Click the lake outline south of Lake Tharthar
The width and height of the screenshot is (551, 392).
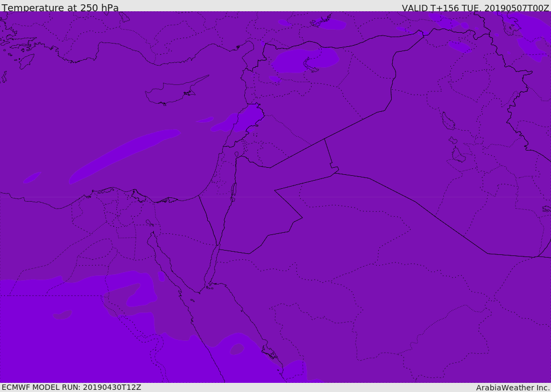(x=458, y=154)
